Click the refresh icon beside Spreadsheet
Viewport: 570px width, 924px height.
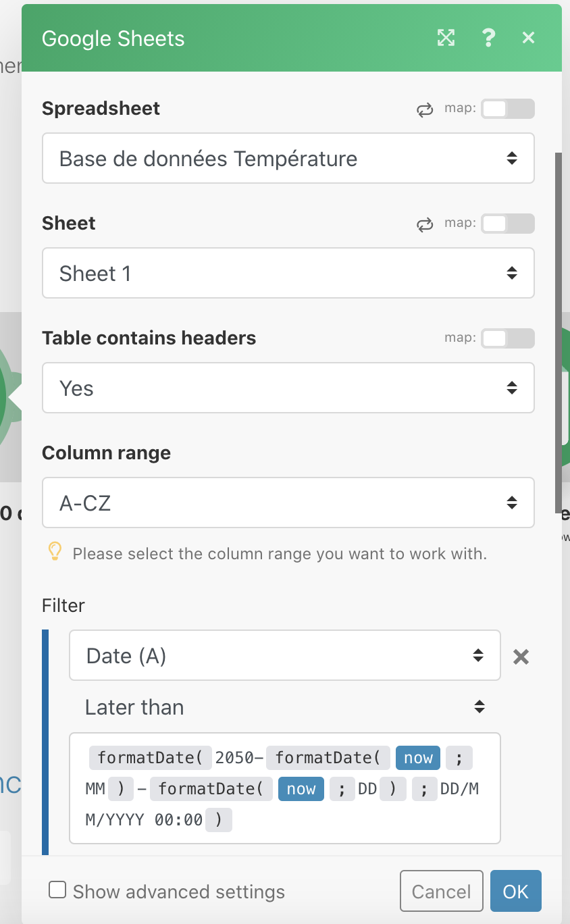click(x=425, y=109)
